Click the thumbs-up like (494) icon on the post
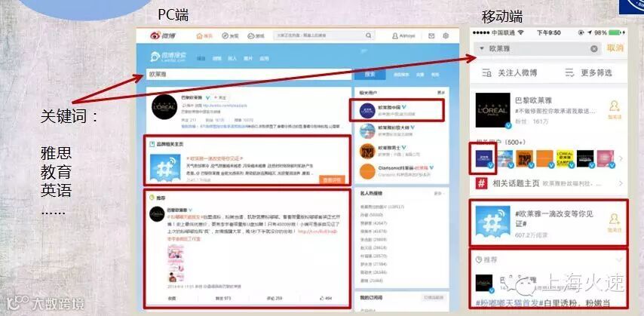644x316 pixels. pyautogui.click(x=322, y=298)
